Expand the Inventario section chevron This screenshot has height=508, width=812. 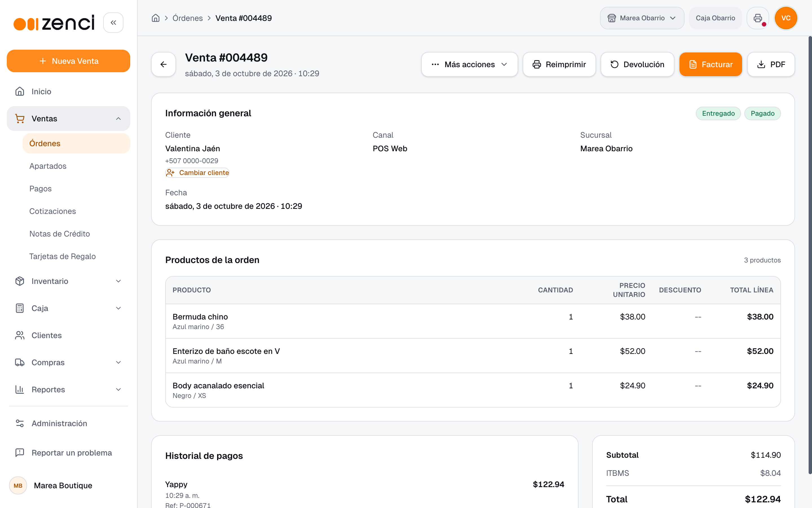click(x=118, y=281)
